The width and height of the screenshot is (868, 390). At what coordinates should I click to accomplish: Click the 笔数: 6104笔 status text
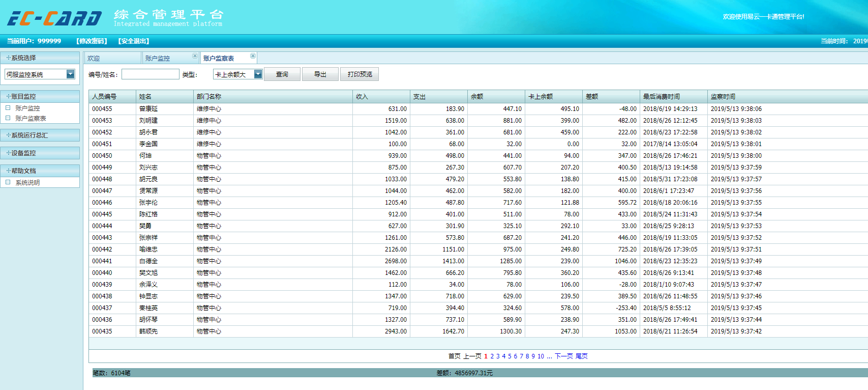(111, 373)
